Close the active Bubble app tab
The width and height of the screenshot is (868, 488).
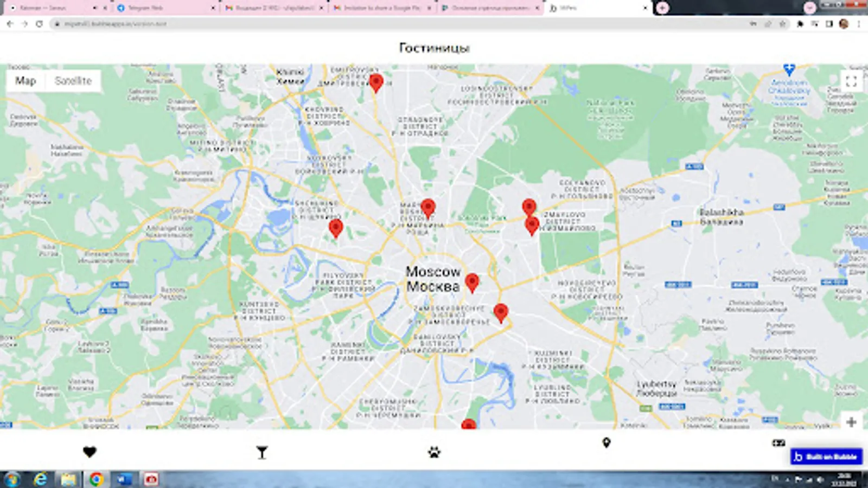pyautogui.click(x=645, y=8)
